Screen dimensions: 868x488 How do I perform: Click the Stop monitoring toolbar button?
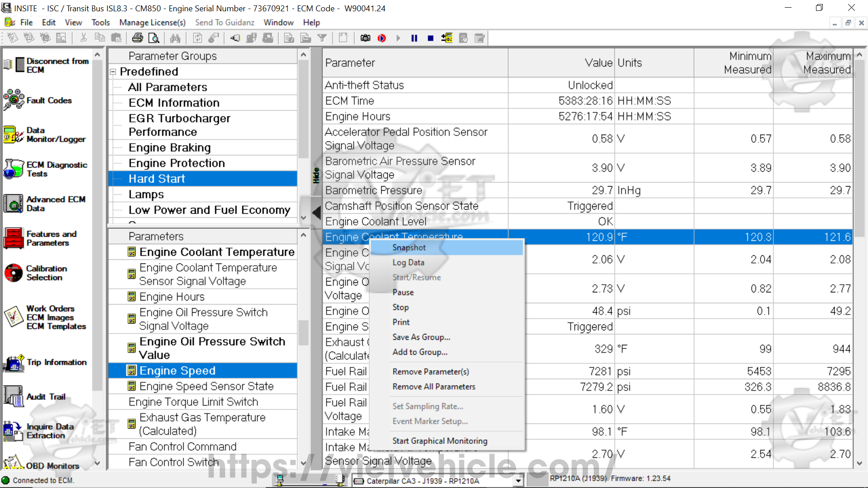430,38
